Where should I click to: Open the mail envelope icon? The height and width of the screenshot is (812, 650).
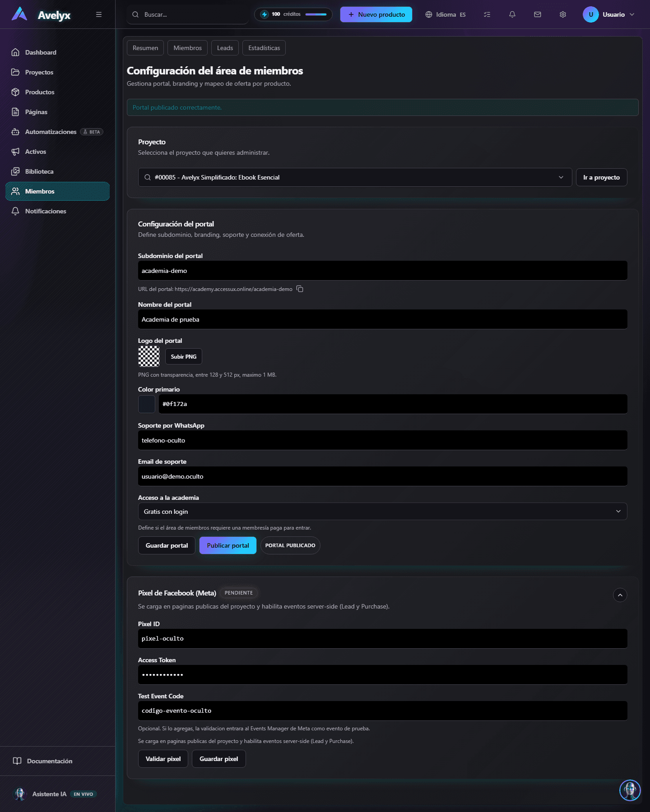pyautogui.click(x=538, y=14)
